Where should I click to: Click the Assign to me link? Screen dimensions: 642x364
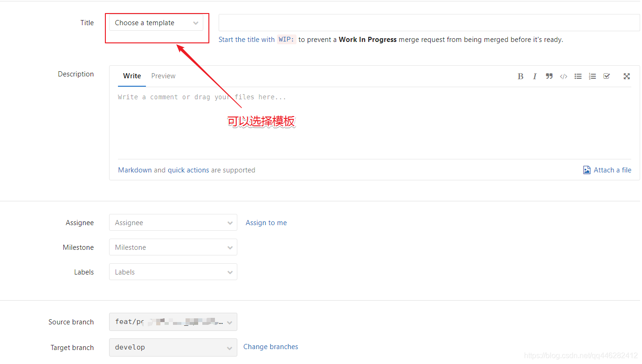(x=266, y=223)
